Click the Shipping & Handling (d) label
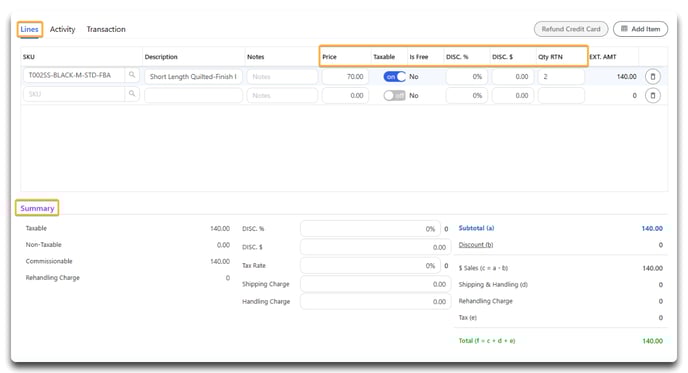 click(x=493, y=284)
